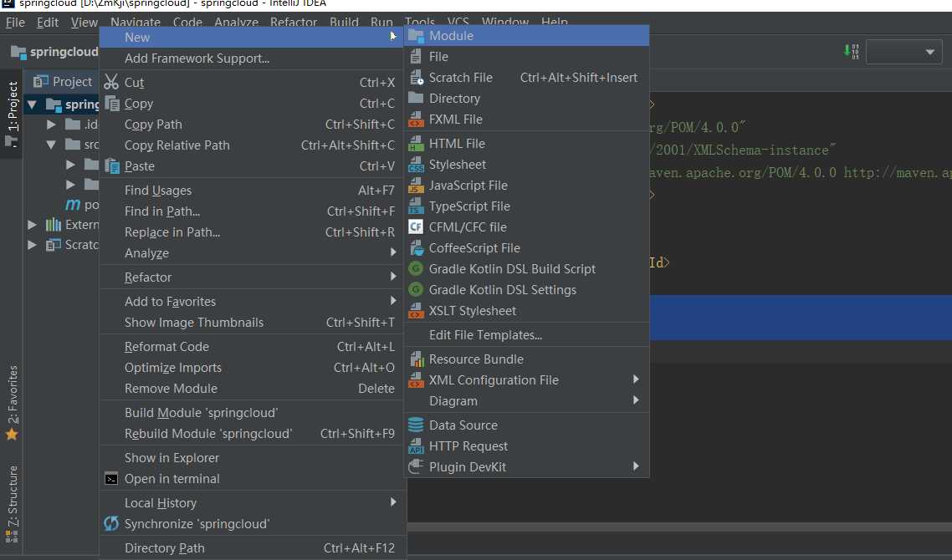Expand the Analyze submenu arrow
Screen dimensions: 952x560
(393, 252)
